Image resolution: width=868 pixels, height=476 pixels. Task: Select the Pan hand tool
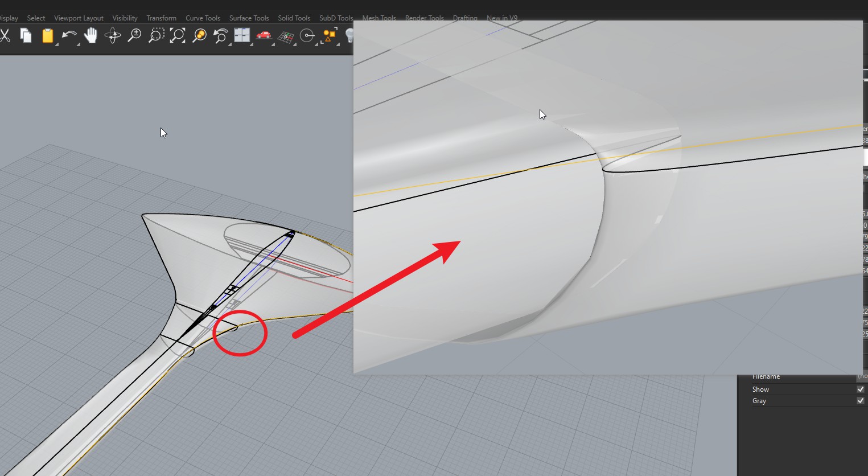click(x=90, y=36)
